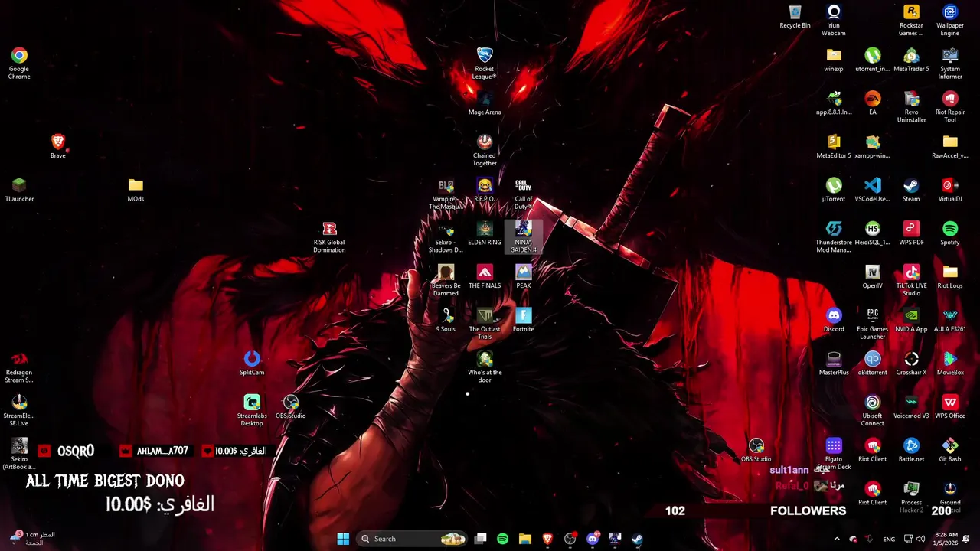The image size is (980, 551).
Task: Select Sekiro Shadows Die shortcut
Action: click(x=446, y=236)
